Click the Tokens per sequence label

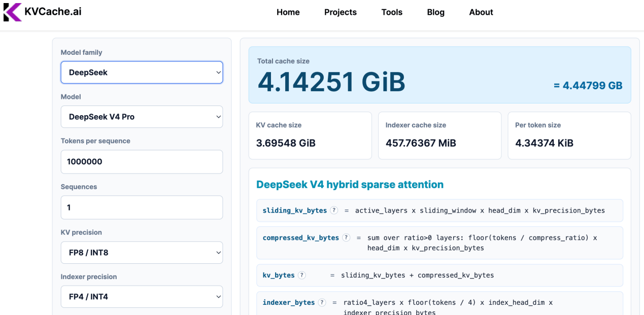[95, 141]
